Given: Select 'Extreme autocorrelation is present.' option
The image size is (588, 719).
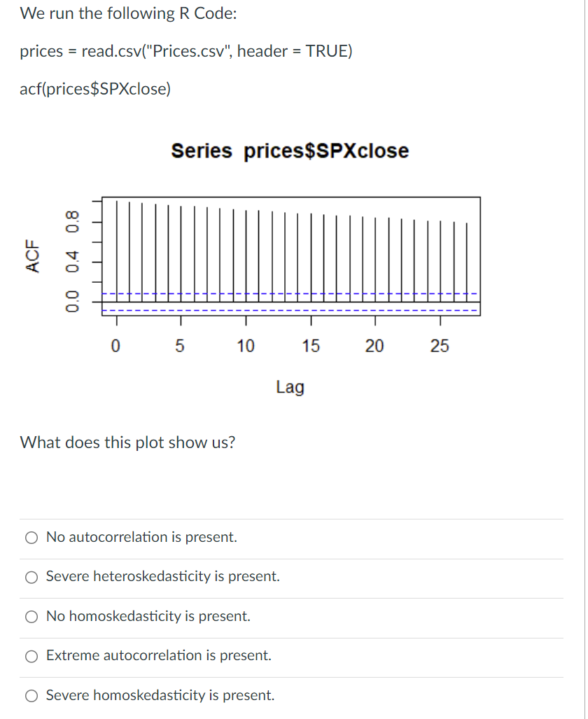Looking at the screenshot, I should [31, 655].
